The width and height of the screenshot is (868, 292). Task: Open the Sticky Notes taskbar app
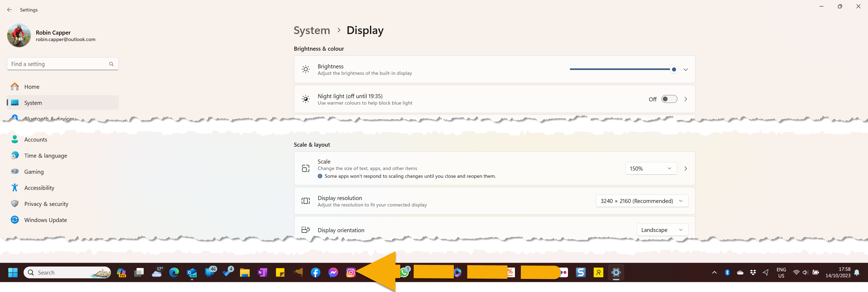pos(280,272)
